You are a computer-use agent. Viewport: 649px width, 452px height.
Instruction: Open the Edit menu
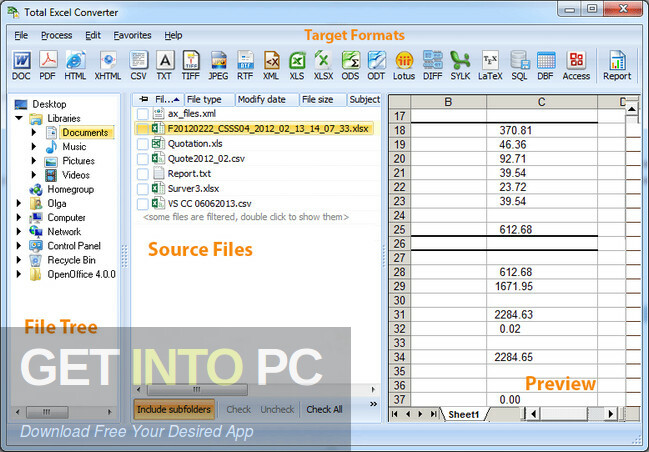[93, 35]
